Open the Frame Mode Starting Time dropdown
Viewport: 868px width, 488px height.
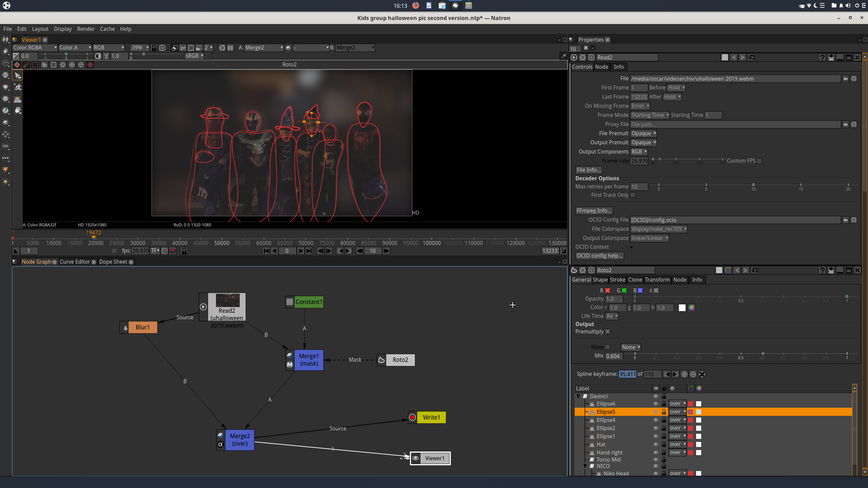650,115
